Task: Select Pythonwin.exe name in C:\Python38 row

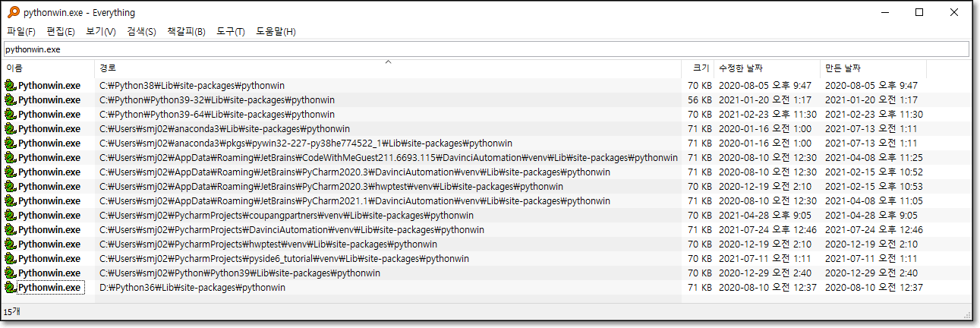Action: coord(49,86)
